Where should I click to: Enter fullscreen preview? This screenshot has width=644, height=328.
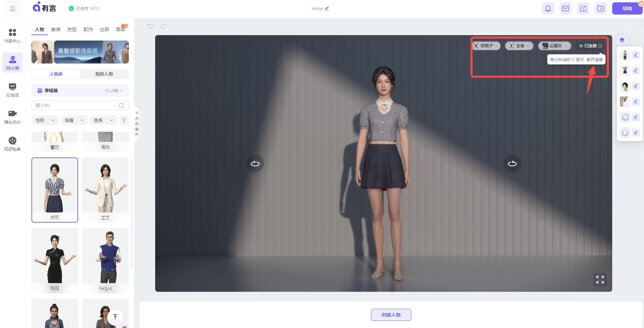pyautogui.click(x=600, y=280)
